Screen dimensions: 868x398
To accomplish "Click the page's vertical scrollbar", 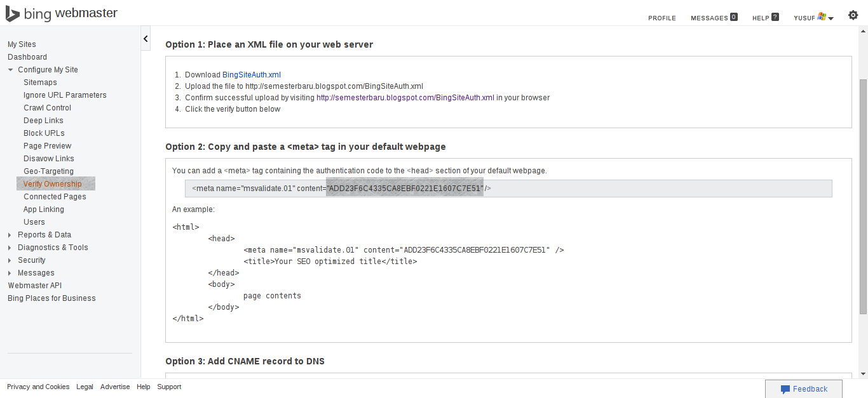I will tap(862, 197).
